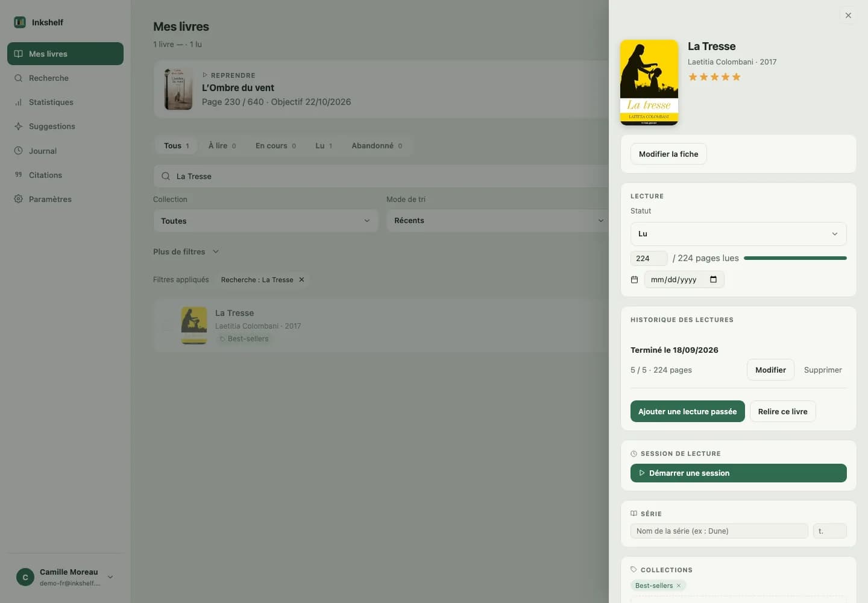Viewport: 868px width, 603px height.
Task: Remove the Recherche : La Tresse filter
Action: tap(301, 280)
